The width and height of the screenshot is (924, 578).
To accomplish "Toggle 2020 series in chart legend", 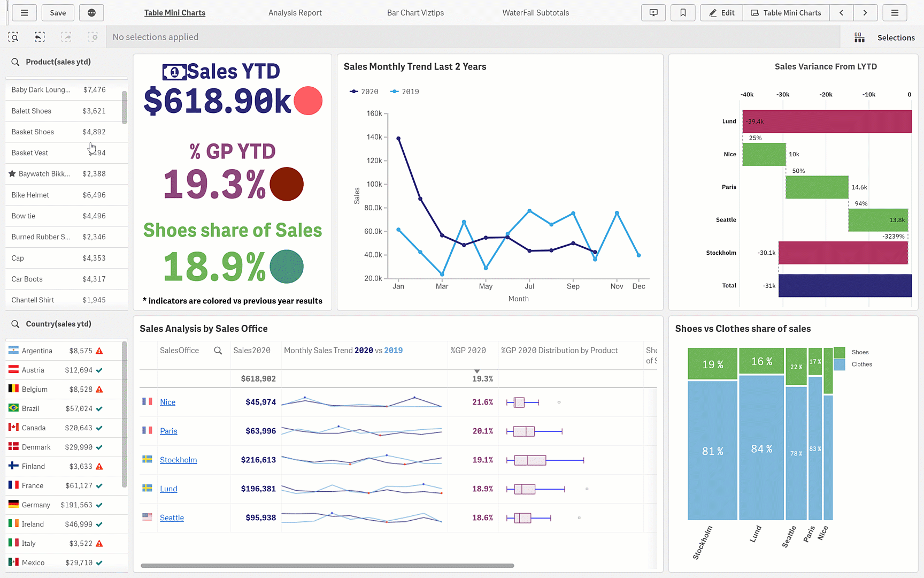I will tap(364, 92).
